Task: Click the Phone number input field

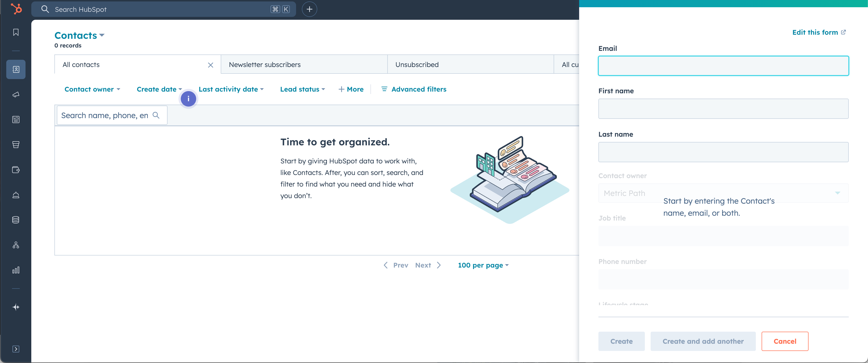Action: point(723,279)
